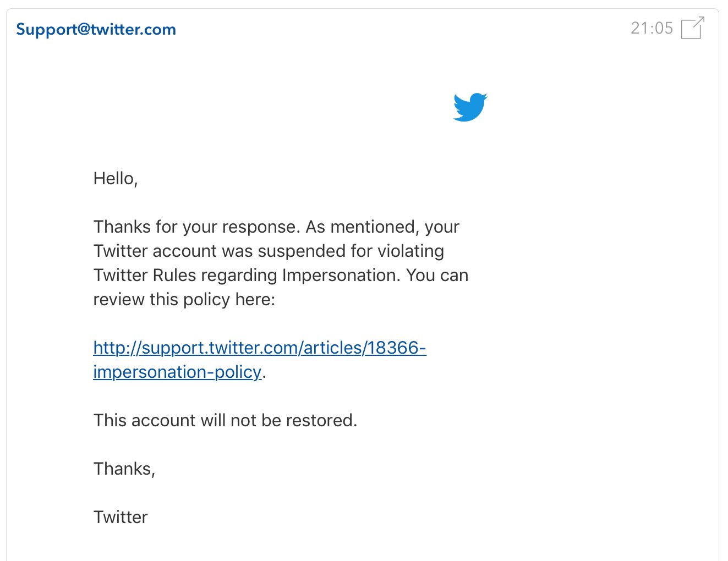Screen dimensions: 728x561
Task: Select the Support@twitter.com sender address
Action: (96, 29)
